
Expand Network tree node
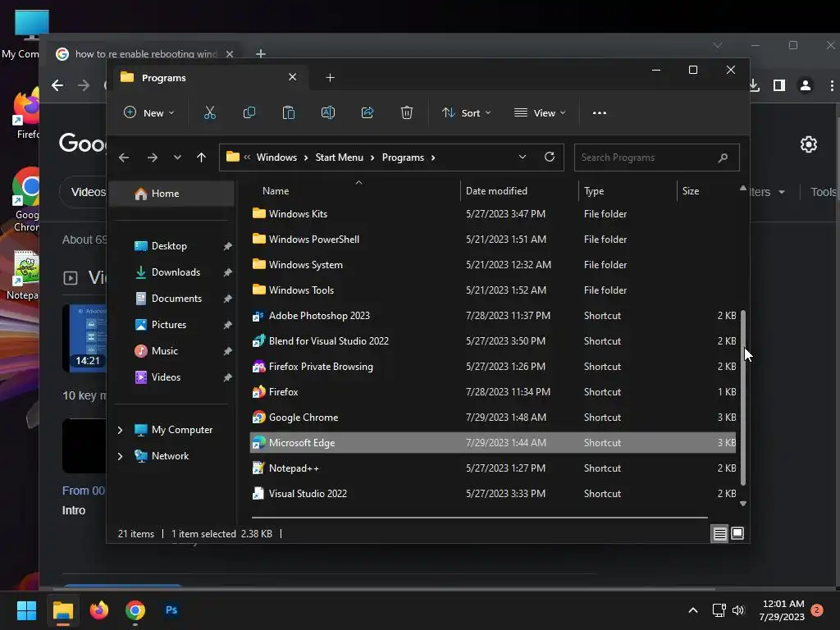pyautogui.click(x=120, y=456)
